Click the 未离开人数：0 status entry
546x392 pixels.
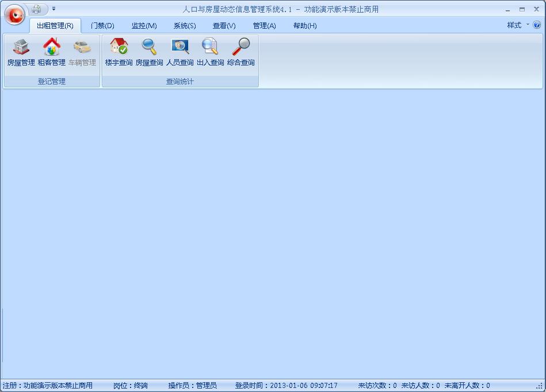tap(467, 386)
